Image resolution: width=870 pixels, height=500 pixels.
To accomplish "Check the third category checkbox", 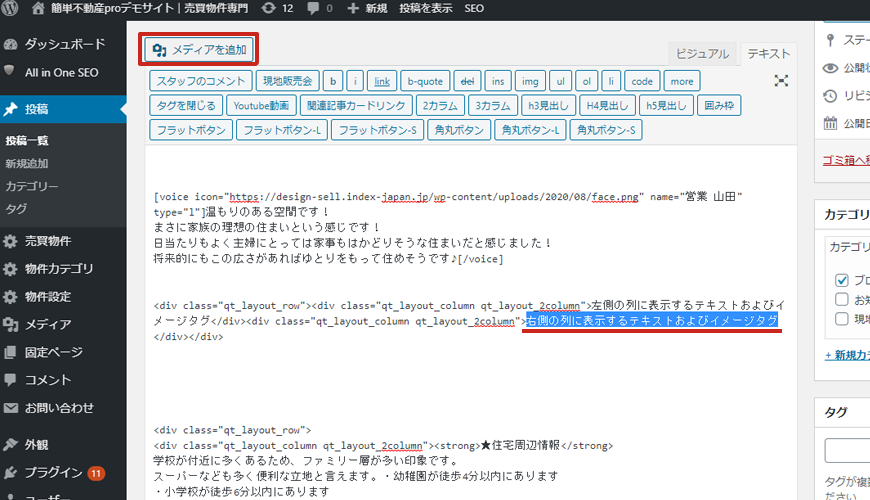I will [841, 318].
